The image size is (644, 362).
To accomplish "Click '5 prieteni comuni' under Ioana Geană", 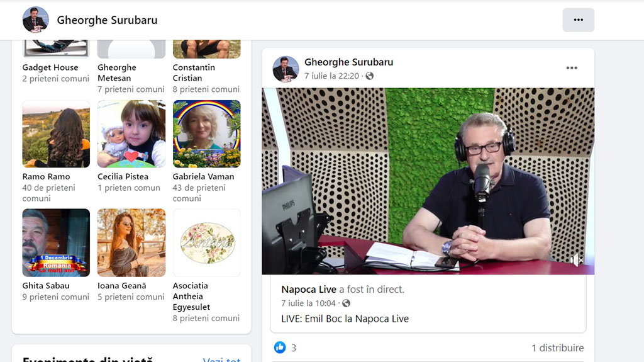I will [x=131, y=297].
